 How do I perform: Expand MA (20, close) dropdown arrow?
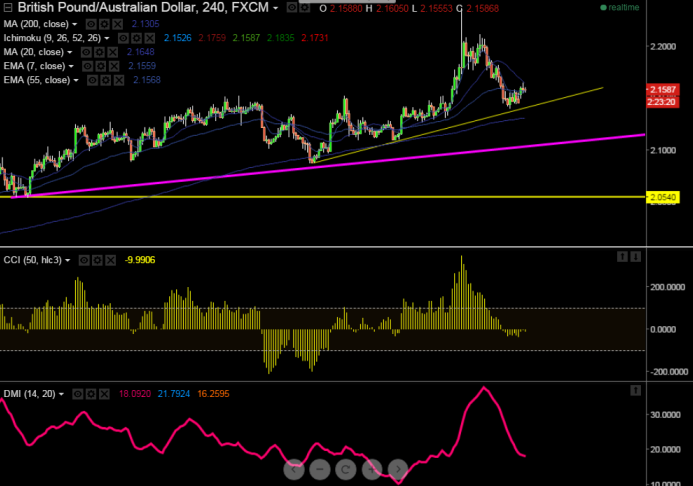69,53
